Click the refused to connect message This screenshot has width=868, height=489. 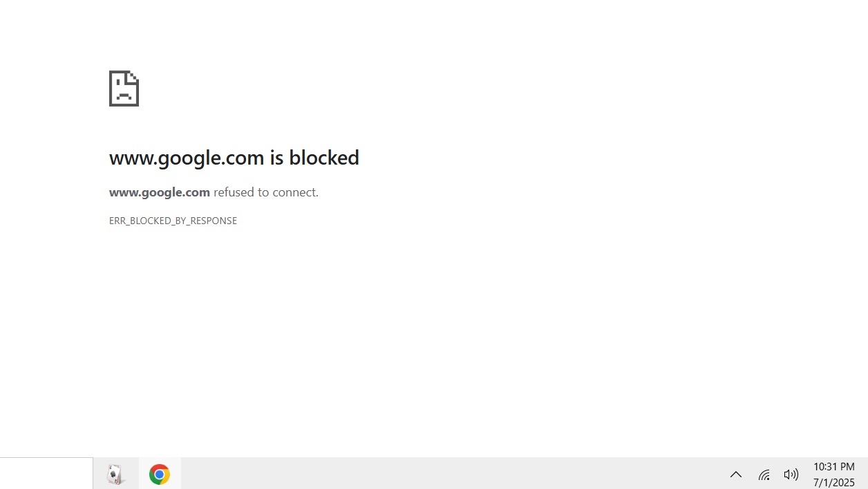[265, 192]
